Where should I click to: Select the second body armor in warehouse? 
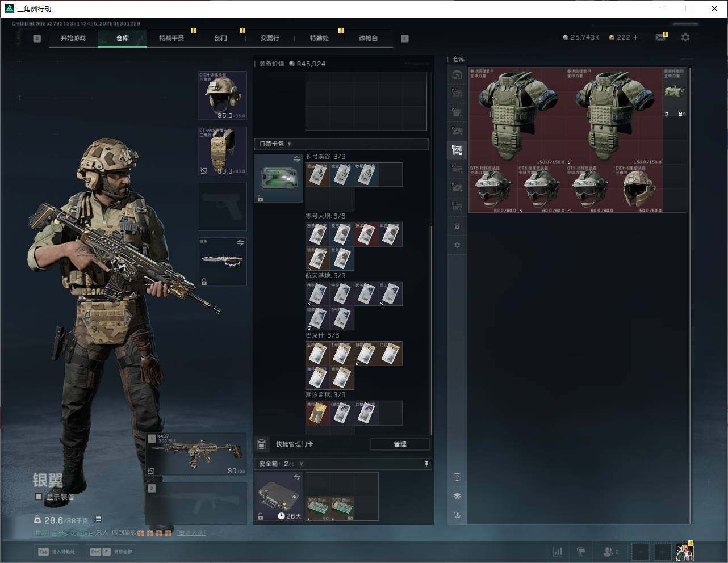pos(614,116)
